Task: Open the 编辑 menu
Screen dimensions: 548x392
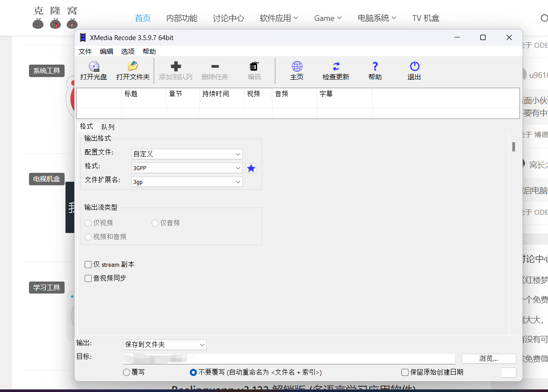Action: pos(106,52)
